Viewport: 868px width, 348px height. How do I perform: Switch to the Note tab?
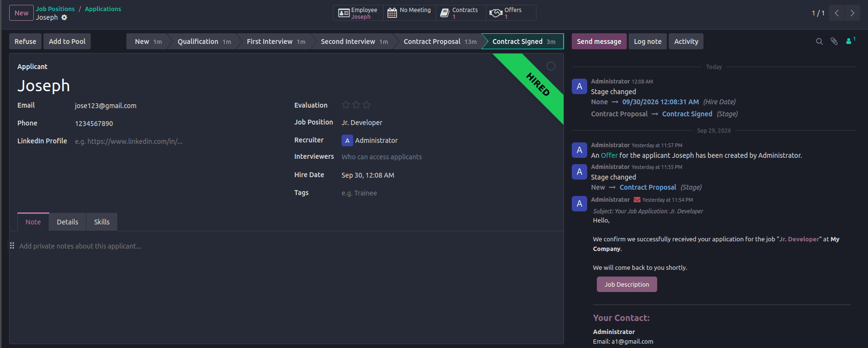[33, 222]
